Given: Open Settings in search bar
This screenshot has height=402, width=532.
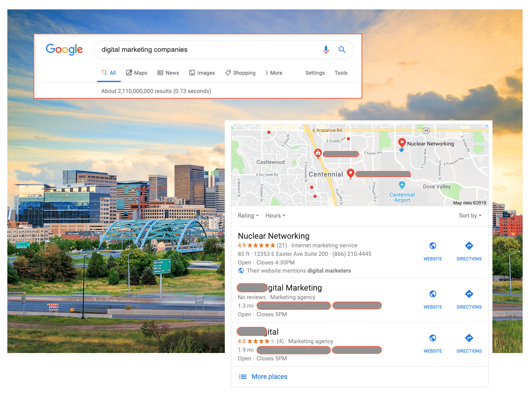Looking at the screenshot, I should (x=315, y=73).
